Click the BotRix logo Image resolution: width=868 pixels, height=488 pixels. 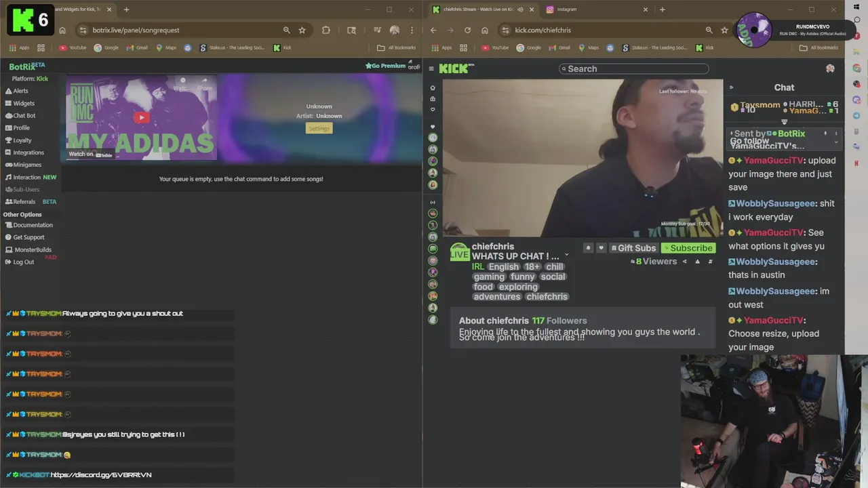26,66
